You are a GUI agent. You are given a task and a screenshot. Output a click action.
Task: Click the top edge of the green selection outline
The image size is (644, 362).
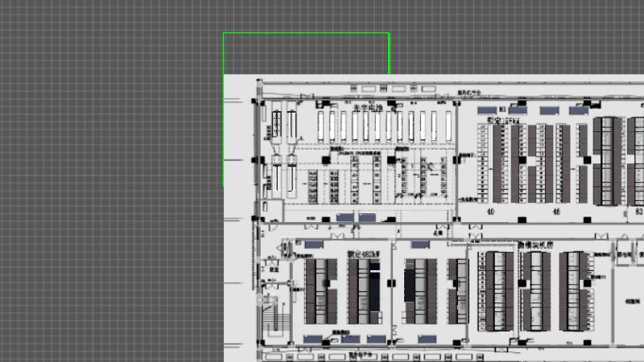coord(306,33)
